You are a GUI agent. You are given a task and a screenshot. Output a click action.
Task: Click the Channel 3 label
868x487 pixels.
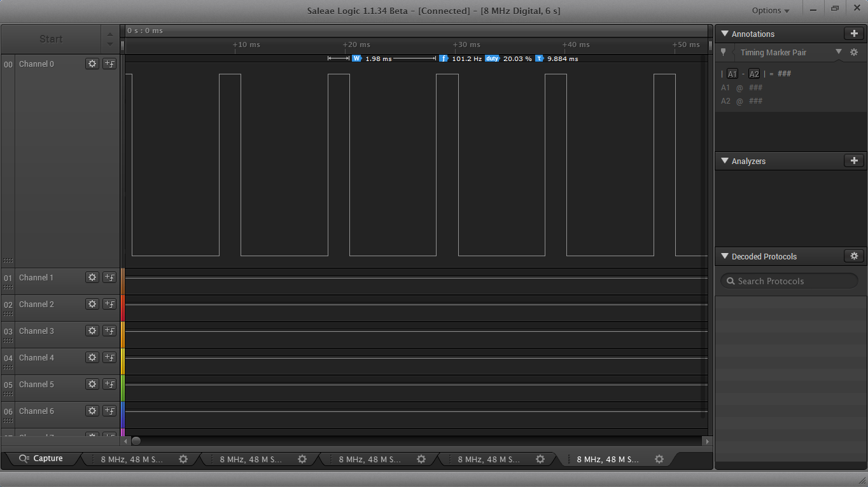(36, 331)
